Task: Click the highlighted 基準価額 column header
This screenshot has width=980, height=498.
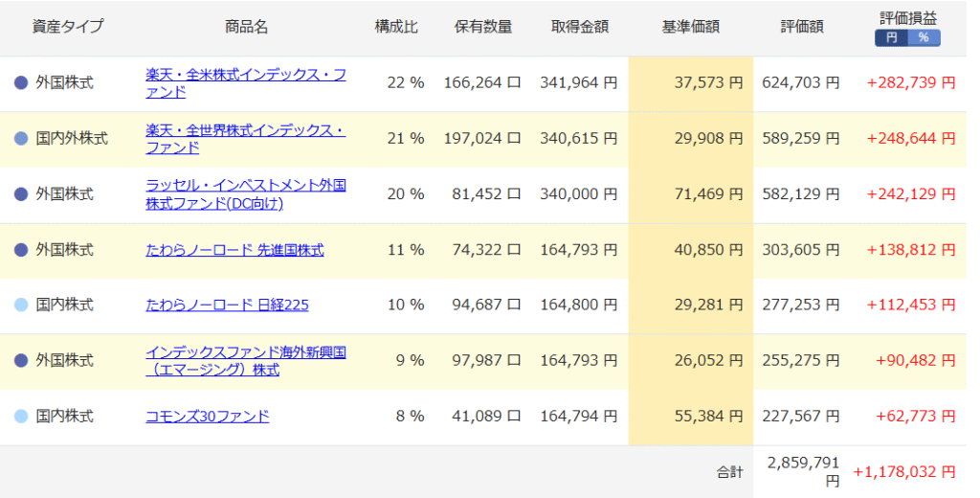Action: click(x=690, y=27)
